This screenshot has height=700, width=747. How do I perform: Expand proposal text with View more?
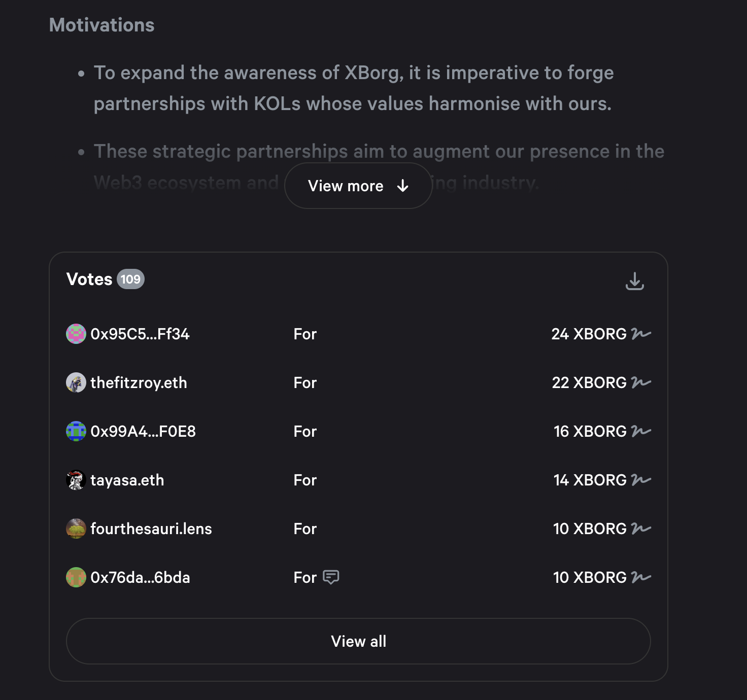[x=358, y=186]
